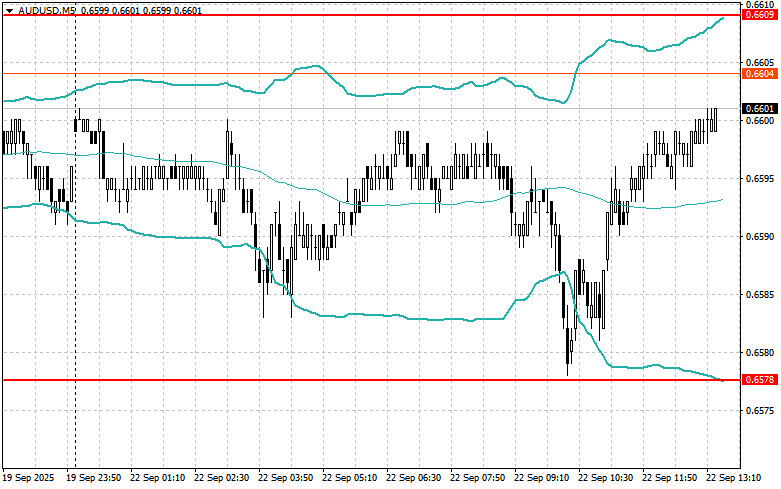Select the 0.6600 price axis label
The height and width of the screenshot is (489, 781).
[x=760, y=121]
